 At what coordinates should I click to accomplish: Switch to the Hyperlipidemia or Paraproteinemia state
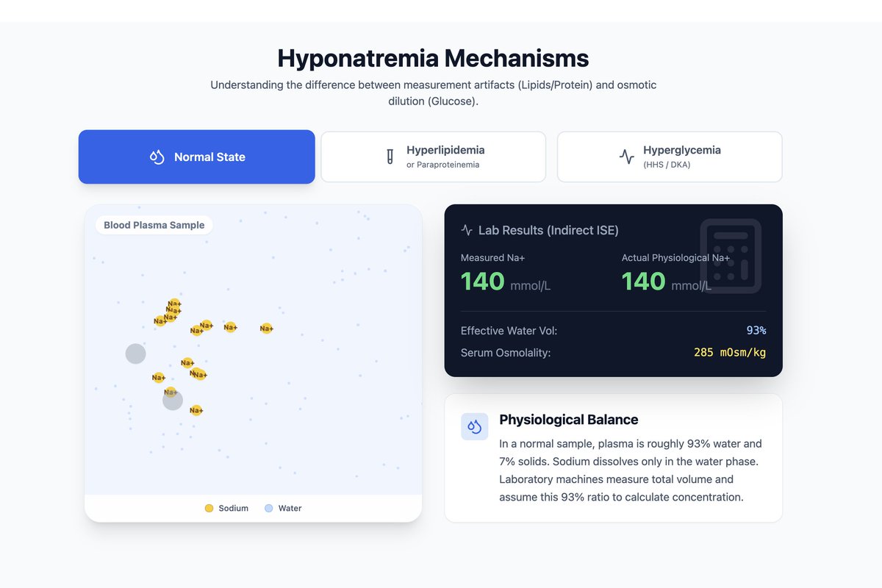coord(433,156)
